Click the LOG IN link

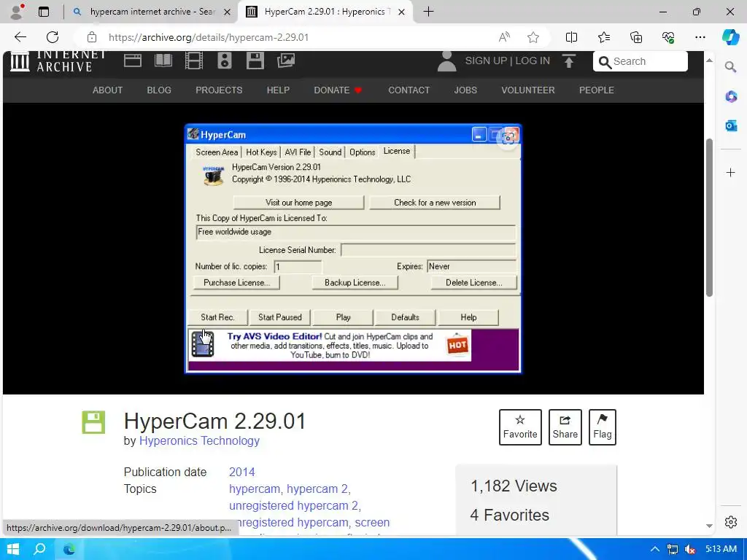(533, 61)
